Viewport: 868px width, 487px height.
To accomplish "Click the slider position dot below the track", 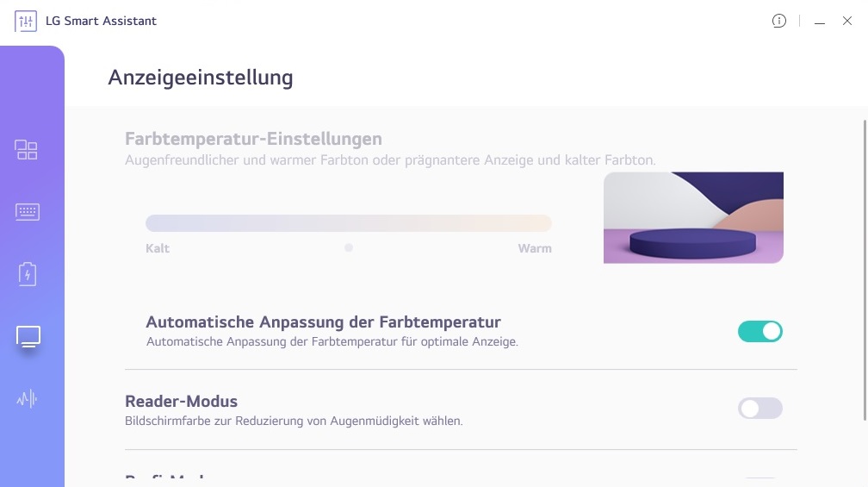I will (349, 247).
